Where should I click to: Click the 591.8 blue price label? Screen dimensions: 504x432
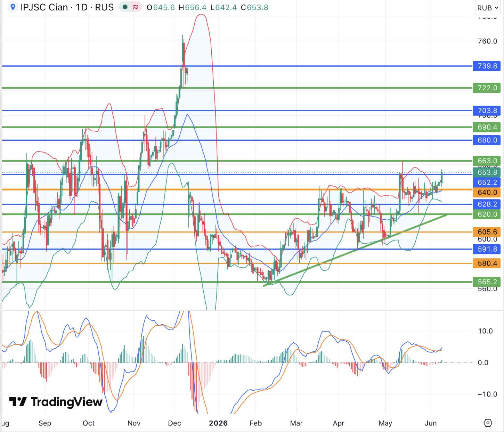(487, 249)
